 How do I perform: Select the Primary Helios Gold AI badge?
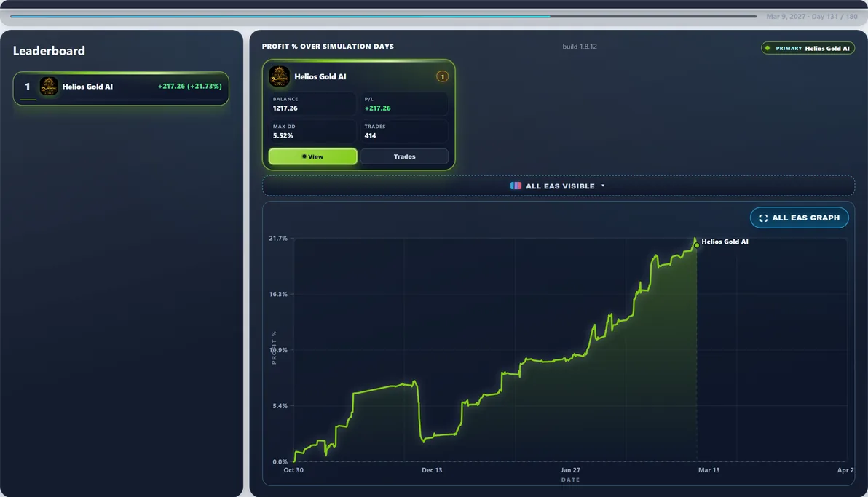(x=808, y=48)
